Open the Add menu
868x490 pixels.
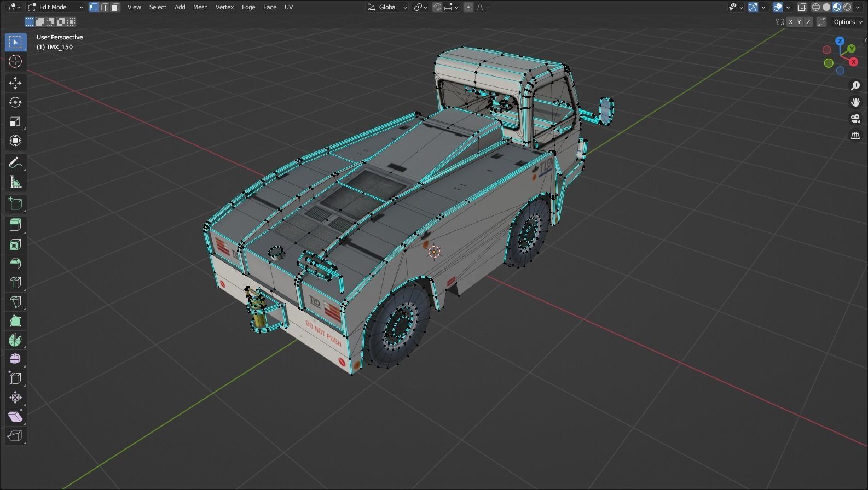coord(180,7)
